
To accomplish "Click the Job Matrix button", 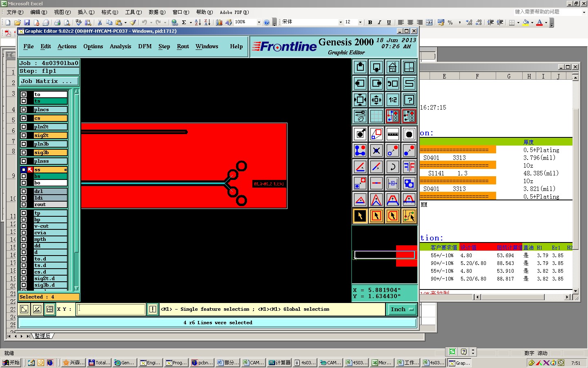I will tap(49, 81).
